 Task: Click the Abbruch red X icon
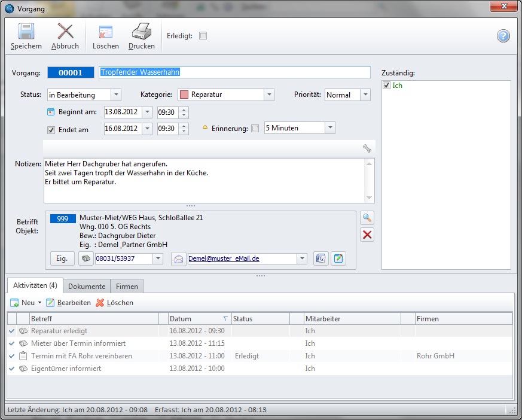[x=65, y=31]
